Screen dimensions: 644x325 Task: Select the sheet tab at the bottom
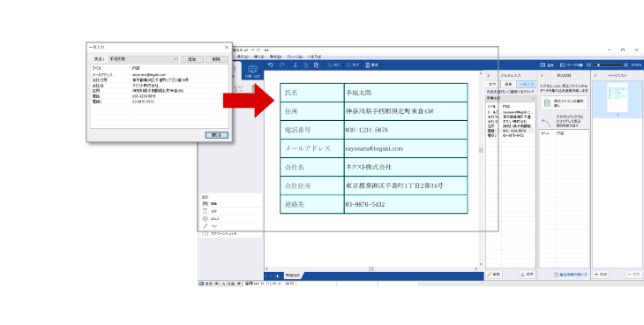click(293, 276)
